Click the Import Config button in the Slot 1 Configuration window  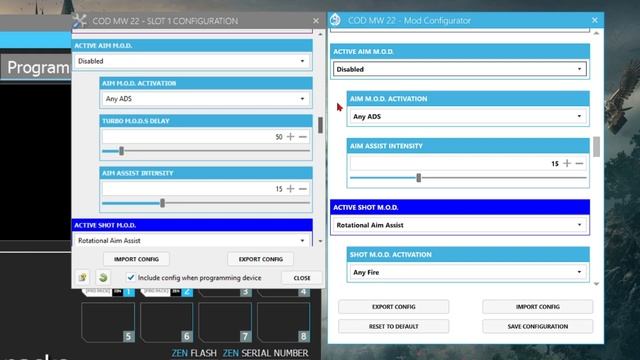(x=136, y=259)
